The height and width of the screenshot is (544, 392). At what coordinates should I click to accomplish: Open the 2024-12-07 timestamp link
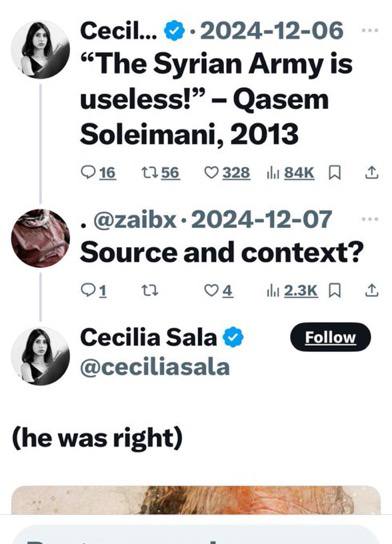coord(261,219)
